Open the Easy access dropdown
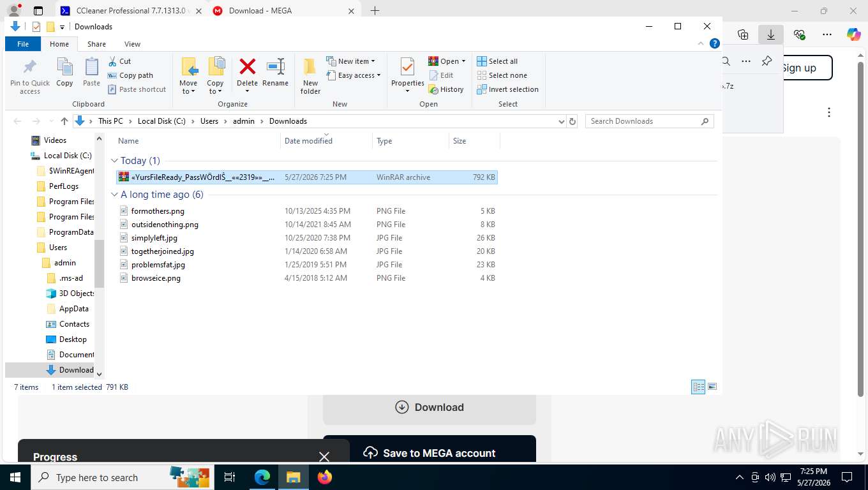This screenshot has height=490, width=868. (354, 75)
